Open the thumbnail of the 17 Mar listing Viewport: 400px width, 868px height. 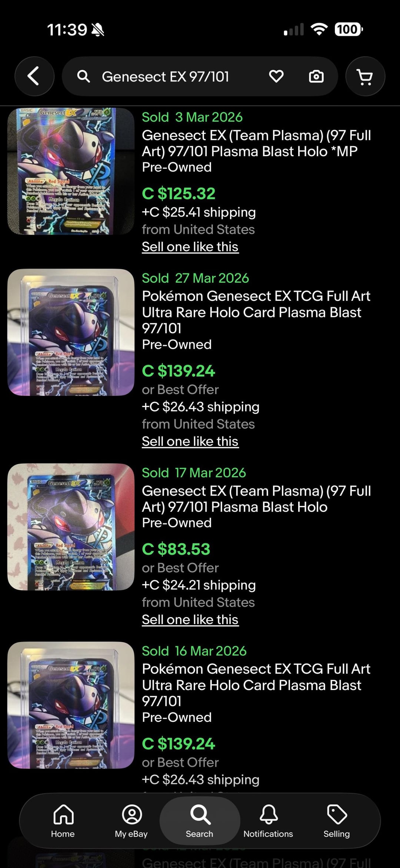tap(71, 527)
